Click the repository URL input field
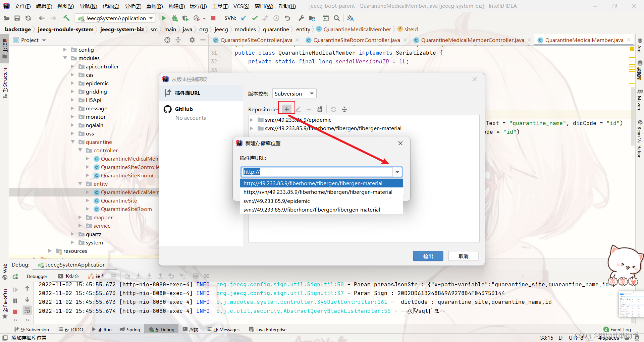Viewport: 644px width, 342px height. point(317,172)
